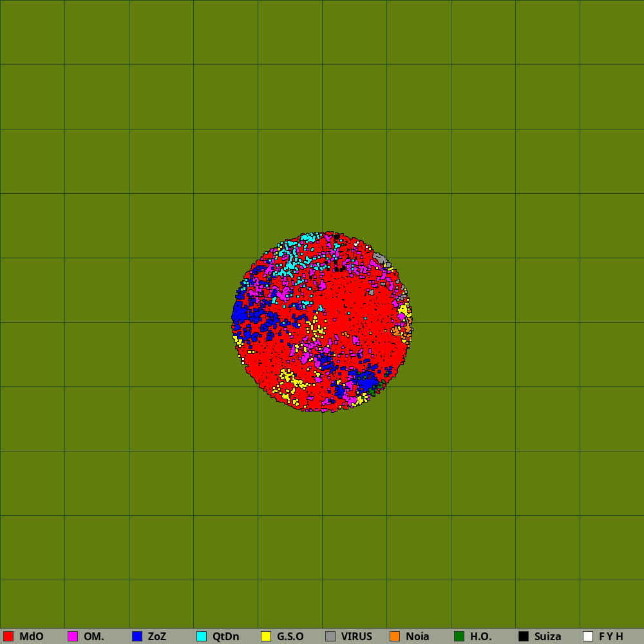Click the gray VIRUS cluster on the map's northeast edge
The height and width of the screenshot is (644, 644).
pos(381,259)
